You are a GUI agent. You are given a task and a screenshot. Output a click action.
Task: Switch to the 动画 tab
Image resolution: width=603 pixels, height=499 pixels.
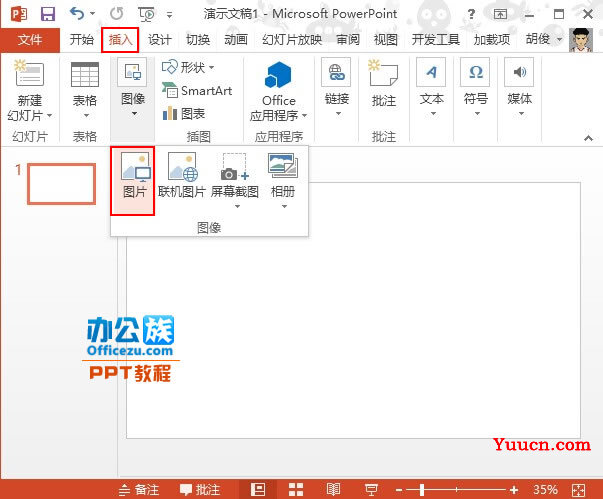(236, 40)
